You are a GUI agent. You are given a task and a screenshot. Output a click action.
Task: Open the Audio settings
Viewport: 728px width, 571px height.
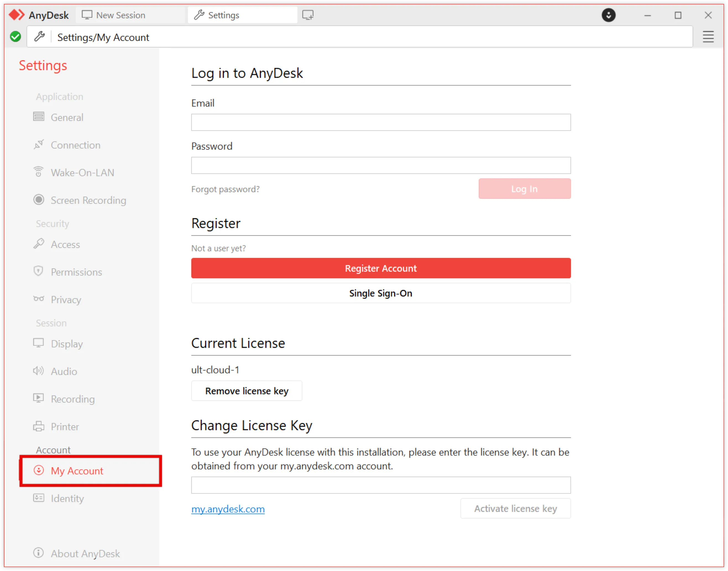click(63, 371)
